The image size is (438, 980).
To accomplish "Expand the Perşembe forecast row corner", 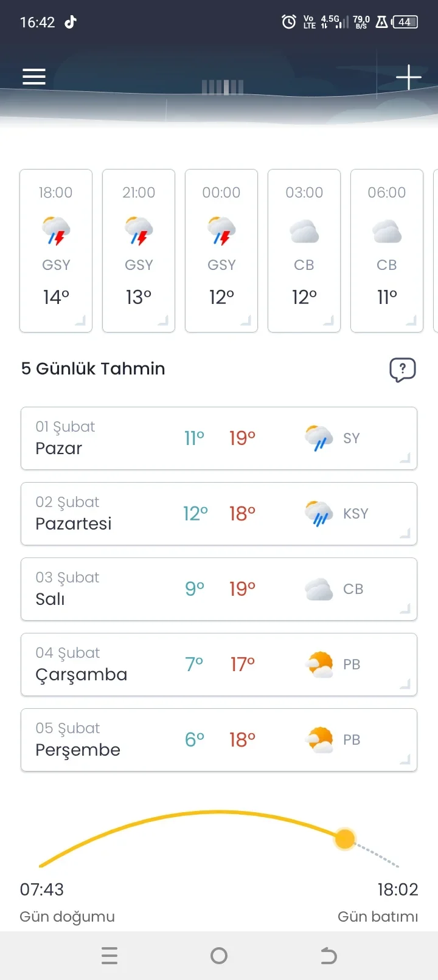I will click(405, 759).
